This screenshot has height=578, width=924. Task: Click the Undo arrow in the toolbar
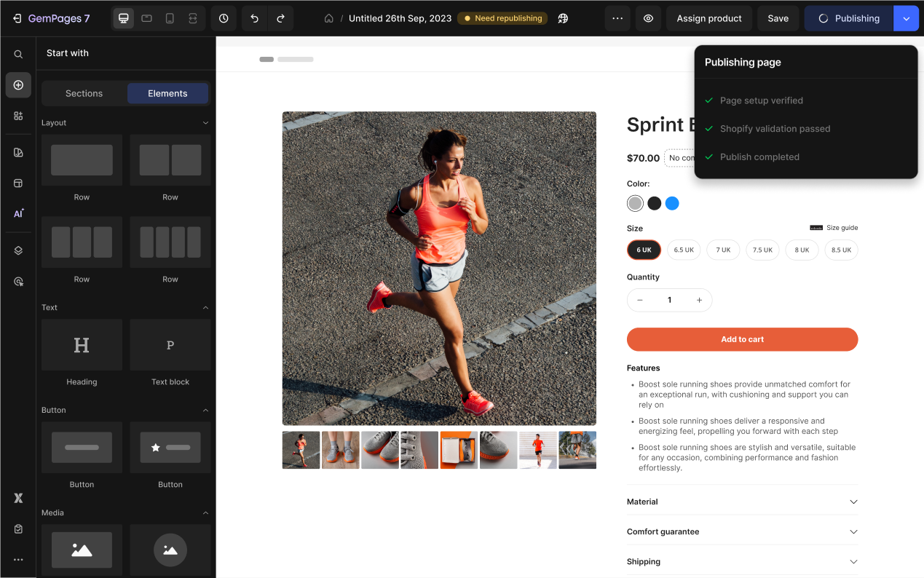254,18
